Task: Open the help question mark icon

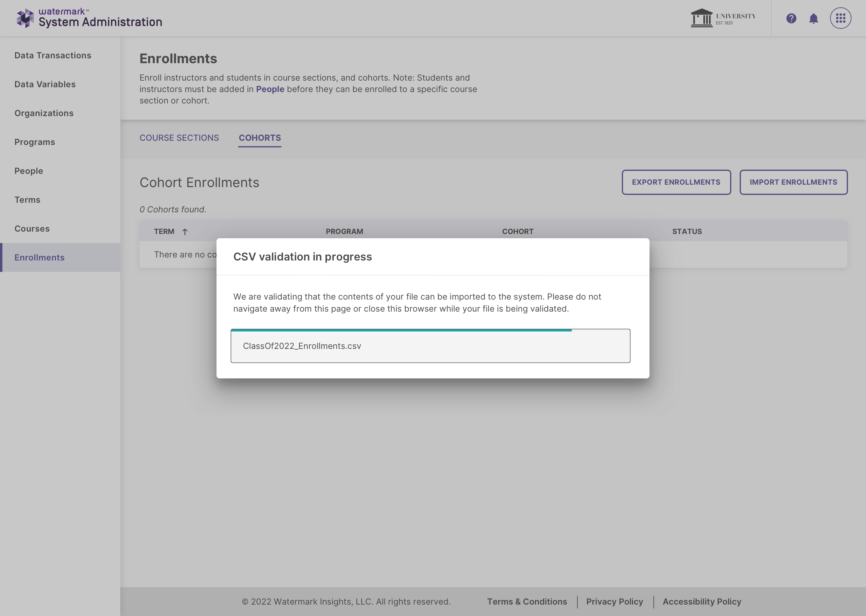Action: (791, 18)
